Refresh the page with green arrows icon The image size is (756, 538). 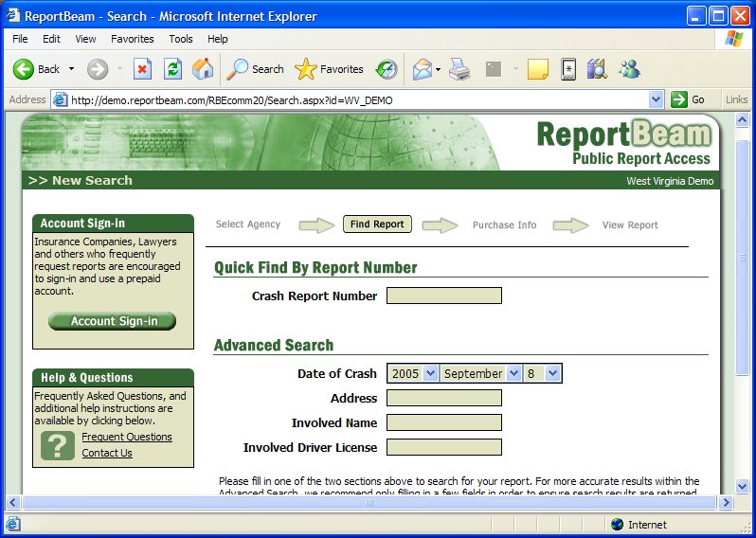[172, 69]
